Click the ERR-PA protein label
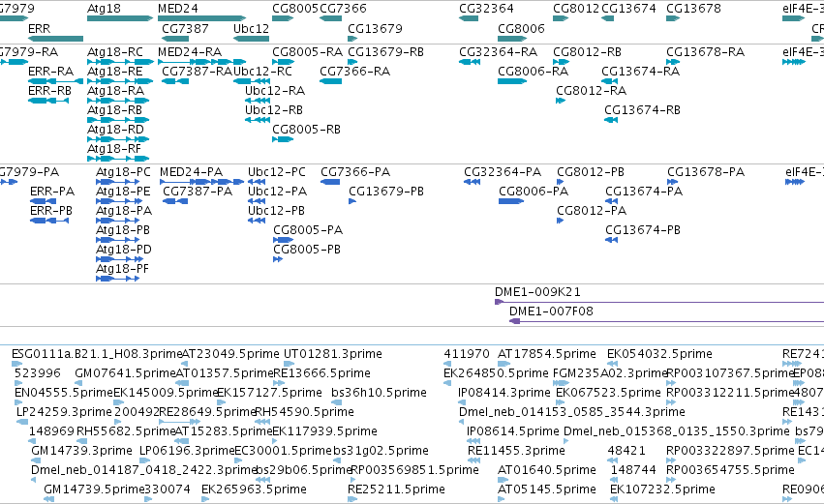Image resolution: width=824 pixels, height=504 pixels. click(x=52, y=192)
